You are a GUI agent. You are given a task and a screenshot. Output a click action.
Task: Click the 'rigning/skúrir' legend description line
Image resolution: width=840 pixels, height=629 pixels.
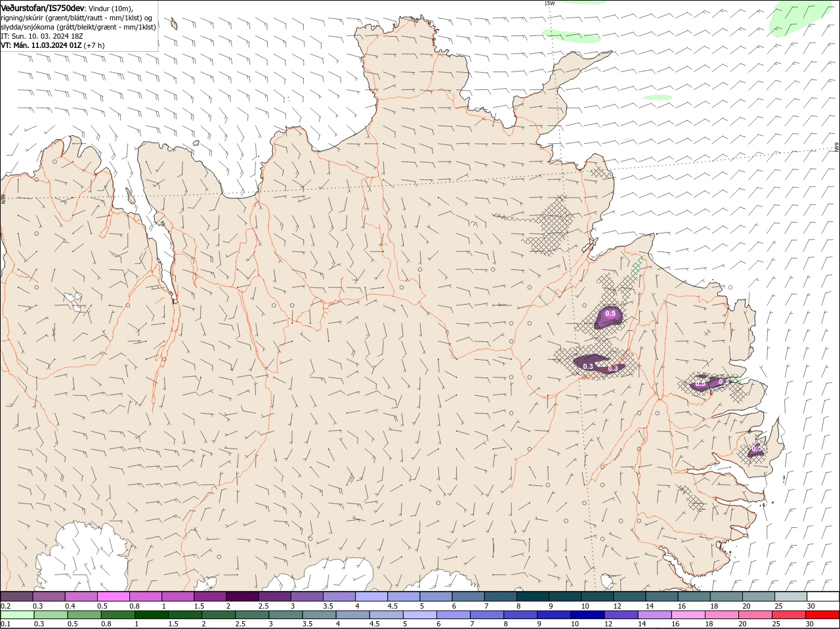point(77,17)
